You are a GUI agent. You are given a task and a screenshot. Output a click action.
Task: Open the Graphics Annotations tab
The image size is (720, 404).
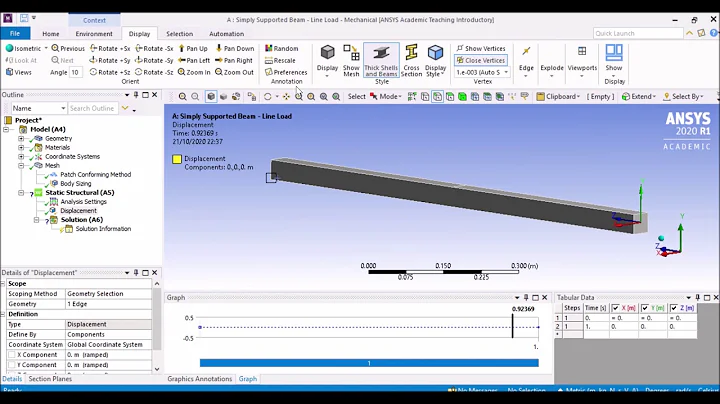pyautogui.click(x=199, y=379)
